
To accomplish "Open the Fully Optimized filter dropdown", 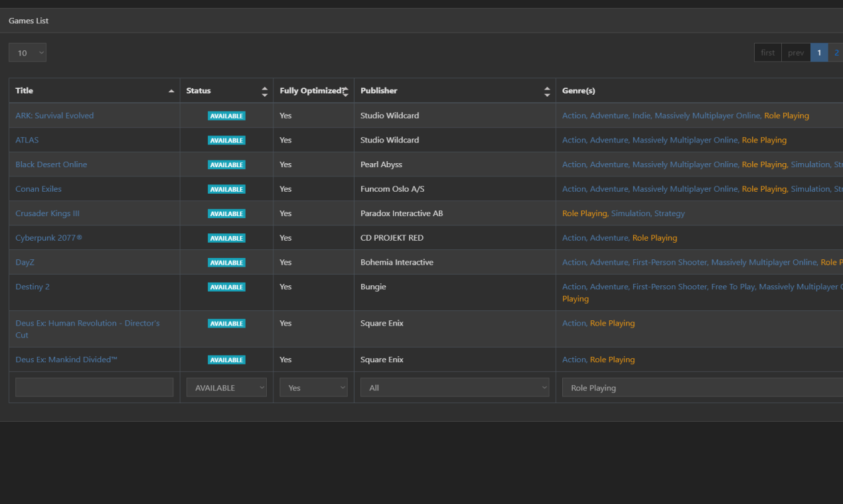I will coord(313,387).
